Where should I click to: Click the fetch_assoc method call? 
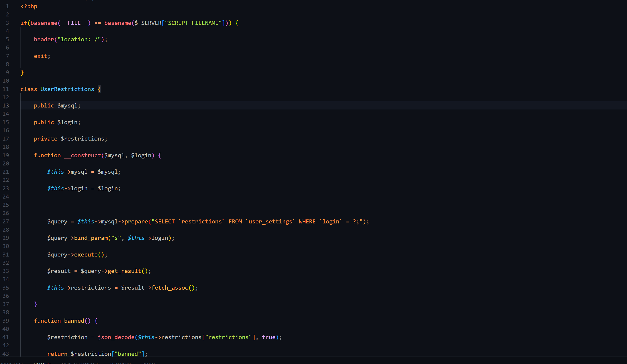(x=170, y=288)
